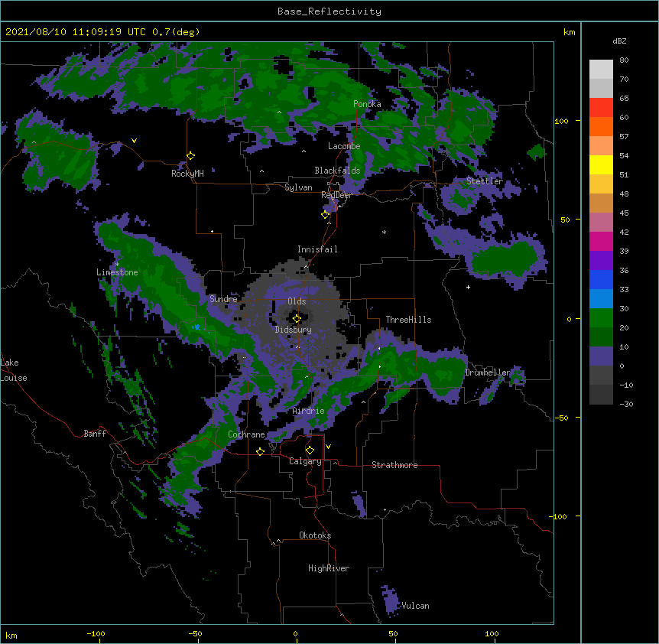This screenshot has height=644, width=659.
Task: Click the Stettler city label
Action: pos(485,181)
